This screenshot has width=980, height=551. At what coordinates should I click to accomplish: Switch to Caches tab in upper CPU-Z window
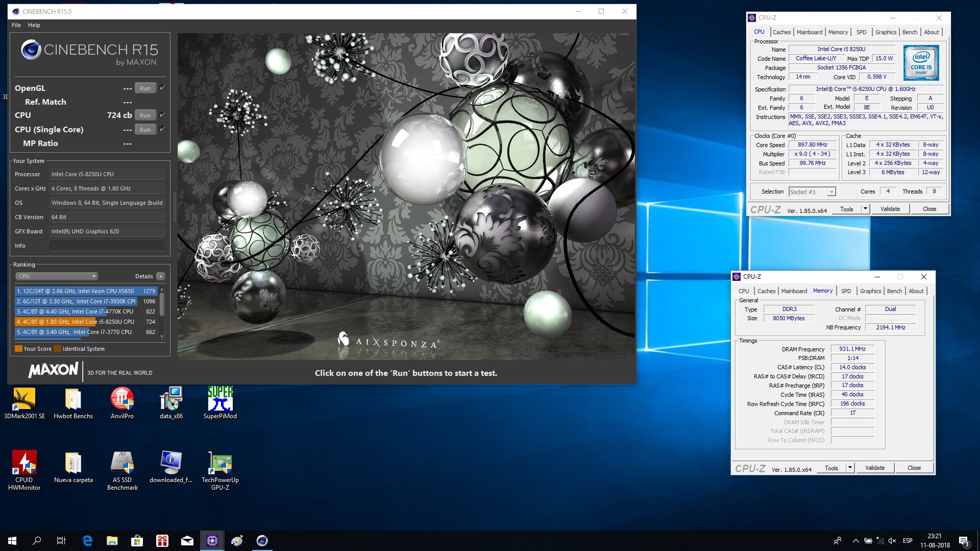pyautogui.click(x=781, y=32)
